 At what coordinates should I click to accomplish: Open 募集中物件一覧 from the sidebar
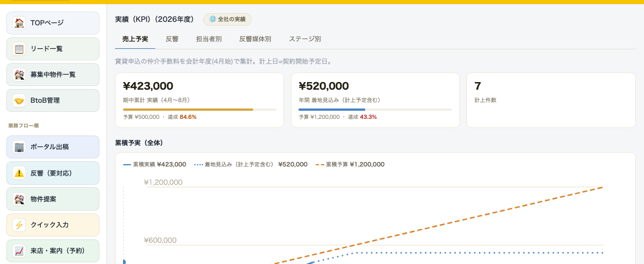tap(53, 75)
